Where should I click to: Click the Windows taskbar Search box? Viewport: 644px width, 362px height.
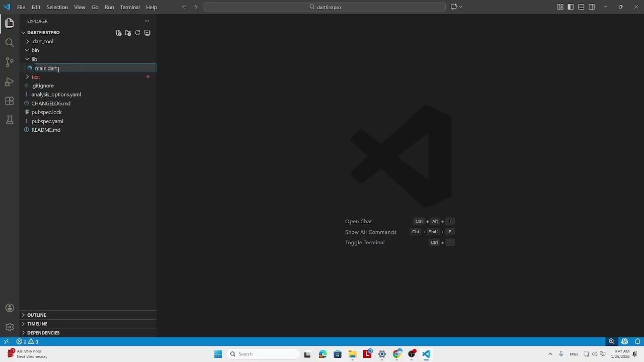tap(262, 354)
